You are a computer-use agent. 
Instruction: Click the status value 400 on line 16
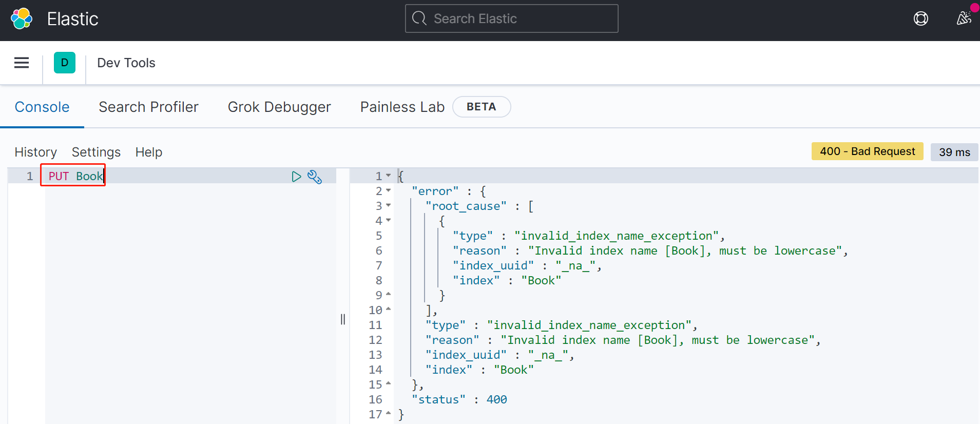click(x=497, y=399)
